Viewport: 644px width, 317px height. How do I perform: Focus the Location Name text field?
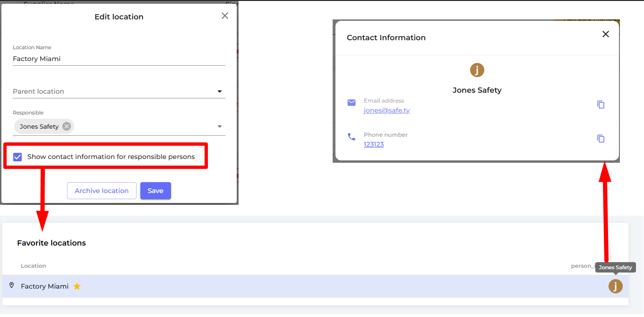point(118,59)
